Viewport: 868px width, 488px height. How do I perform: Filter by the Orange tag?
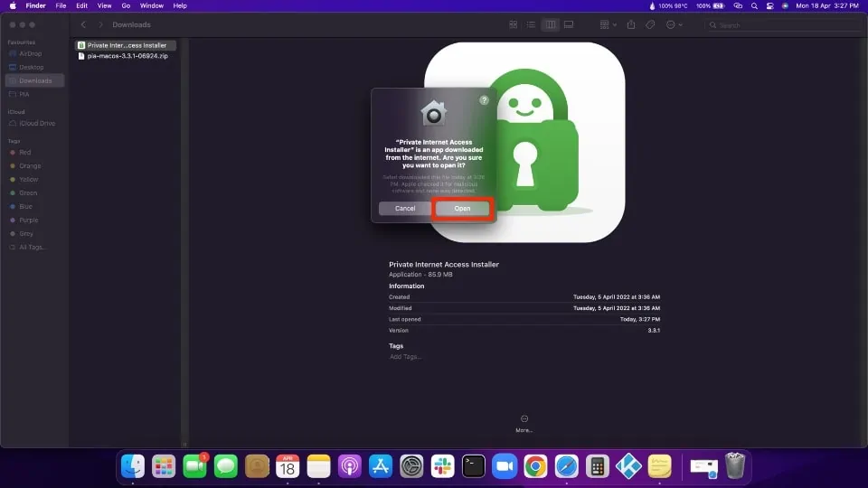(x=34, y=166)
